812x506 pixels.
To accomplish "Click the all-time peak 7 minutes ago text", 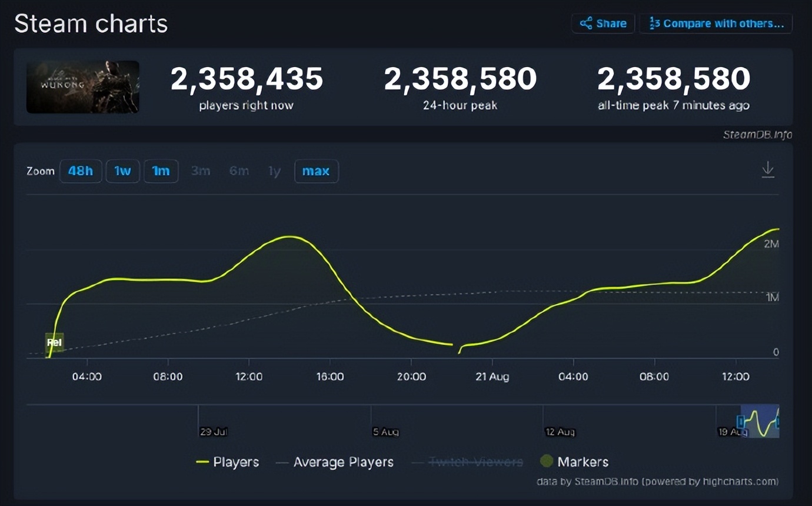I will (x=674, y=106).
